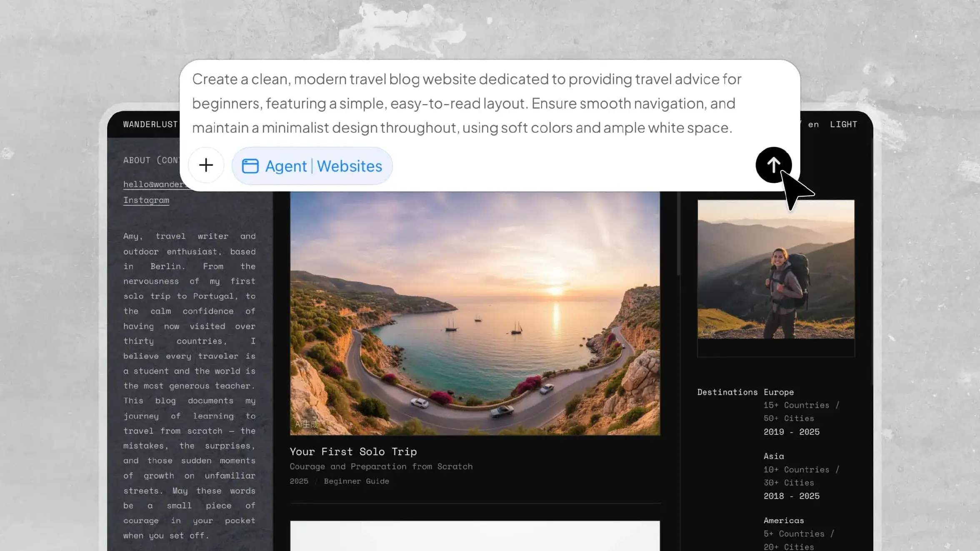Click '2019 - 2025' date range

[x=791, y=432]
